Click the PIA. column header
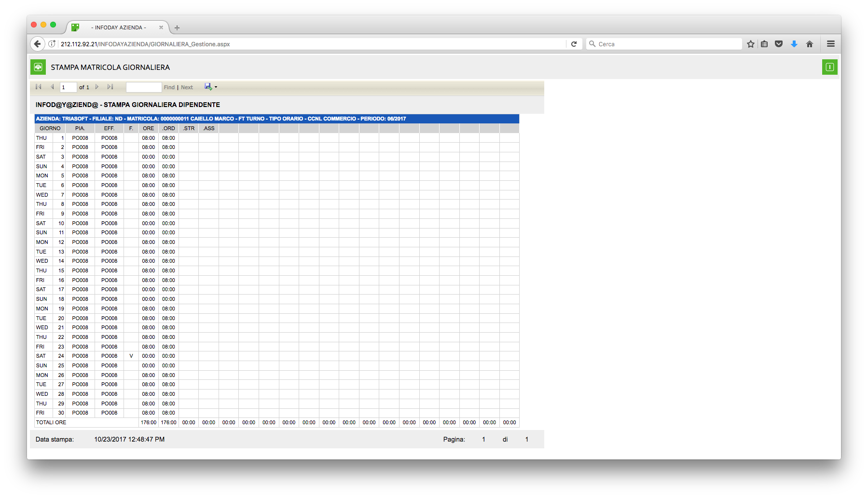The image size is (868, 498). pos(80,128)
